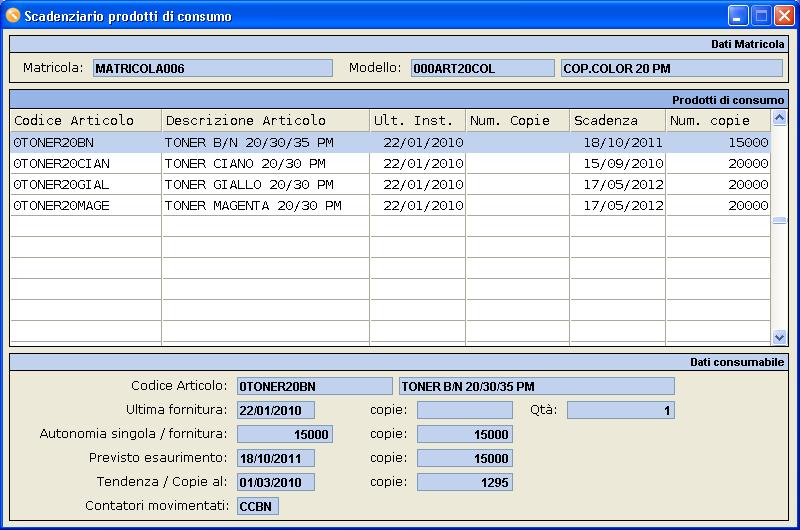Click description TONER CIANO 20/30 PM
Viewport: 800px width, 530px height.
(x=245, y=163)
